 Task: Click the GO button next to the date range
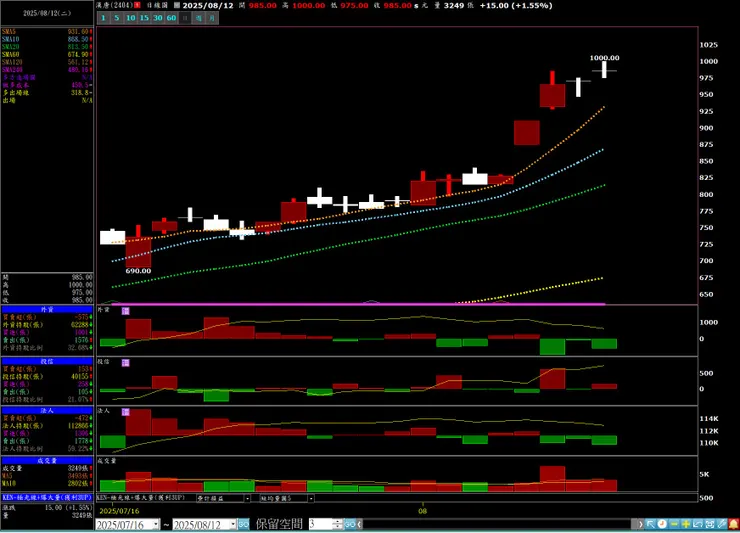[243, 524]
